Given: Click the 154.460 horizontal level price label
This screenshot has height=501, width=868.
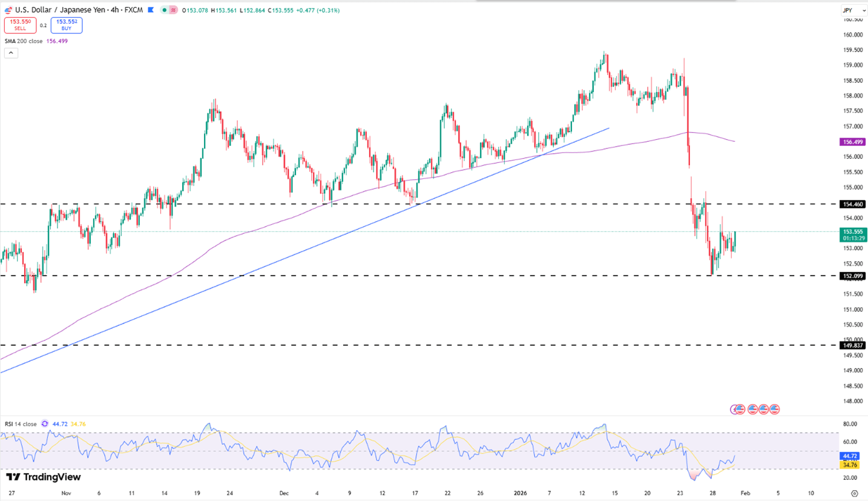Looking at the screenshot, I should (853, 205).
